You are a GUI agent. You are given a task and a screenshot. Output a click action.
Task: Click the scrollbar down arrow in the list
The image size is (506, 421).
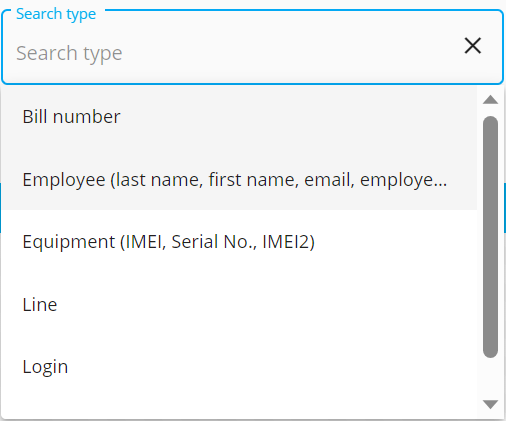click(490, 404)
